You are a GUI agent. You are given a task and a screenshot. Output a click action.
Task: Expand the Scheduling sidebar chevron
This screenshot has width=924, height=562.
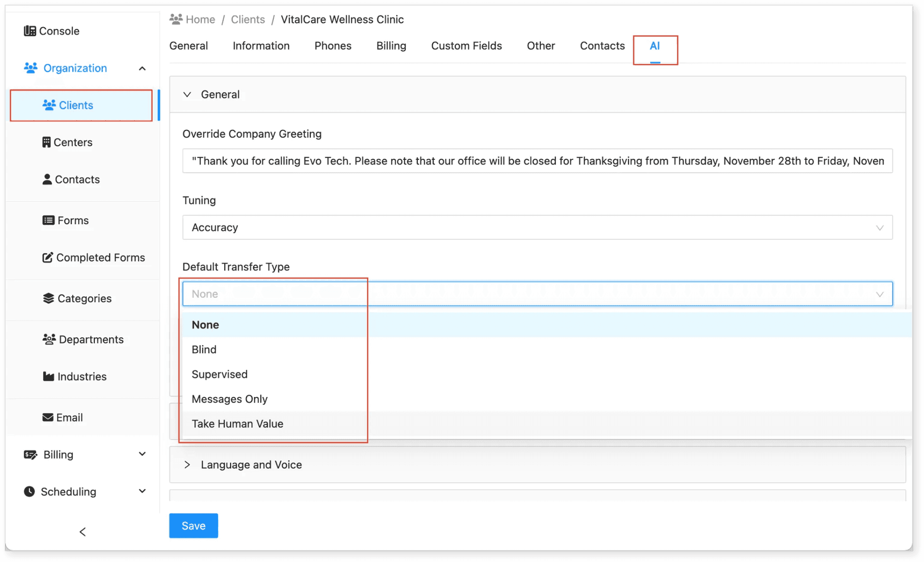(x=142, y=491)
